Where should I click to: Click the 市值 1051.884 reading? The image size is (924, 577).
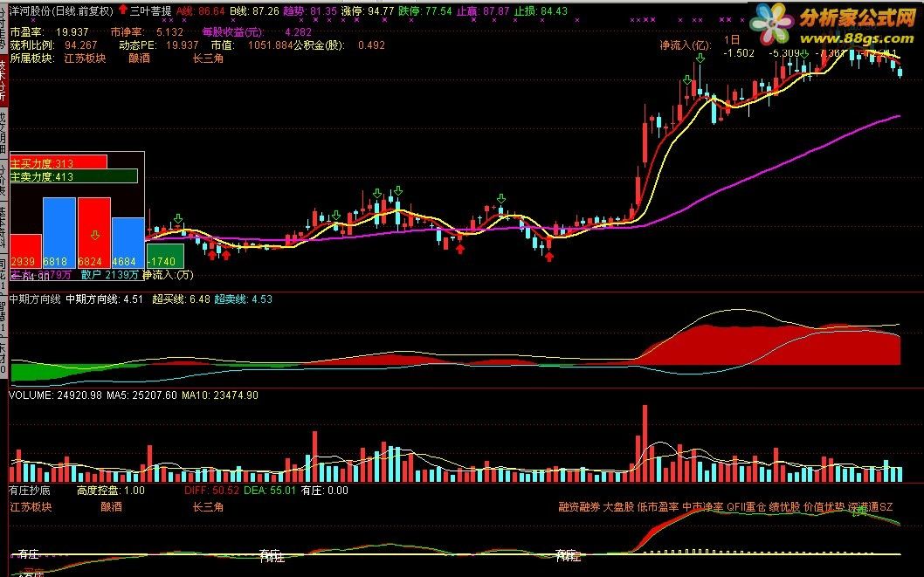[252, 45]
